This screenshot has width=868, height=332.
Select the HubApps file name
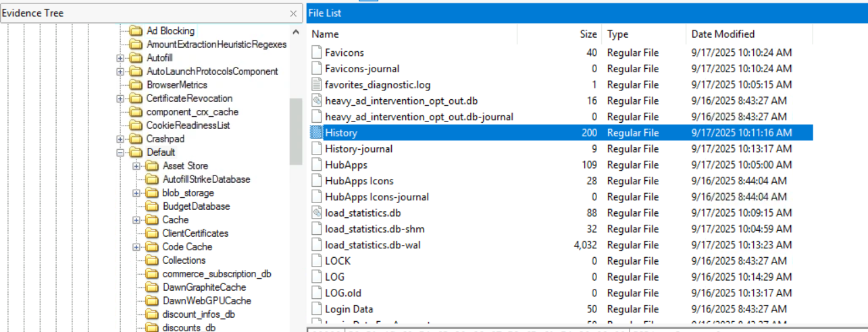click(346, 165)
